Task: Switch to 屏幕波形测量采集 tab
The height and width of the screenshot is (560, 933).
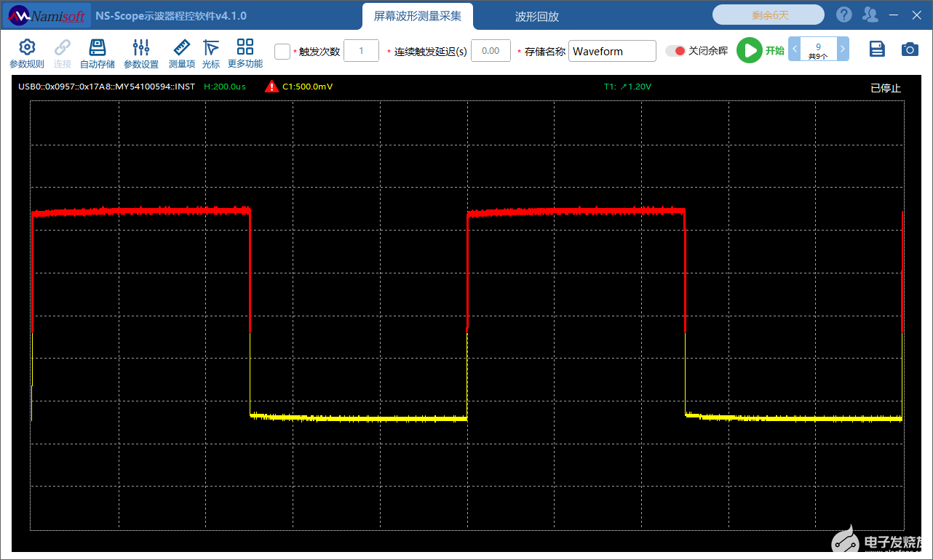Action: click(418, 16)
